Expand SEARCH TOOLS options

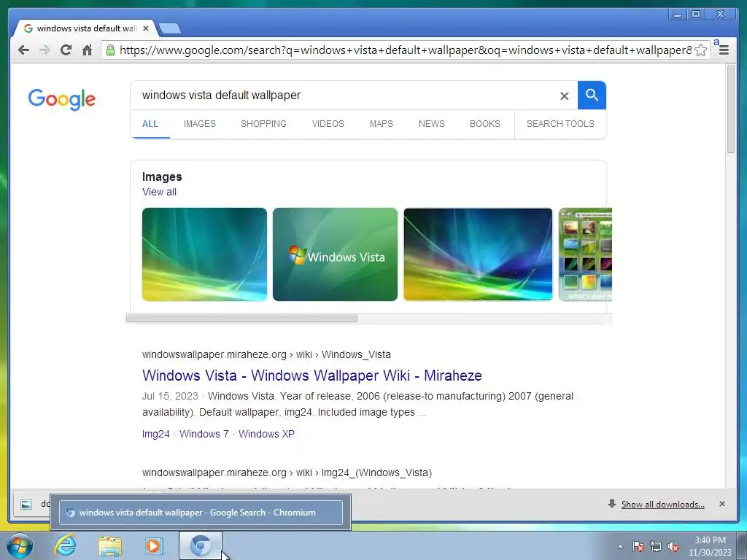(560, 124)
